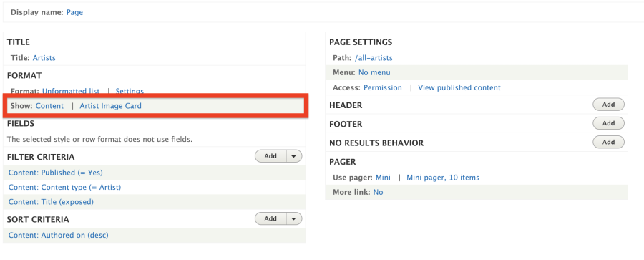Open the Page display name link
Screen dimensions: 644x260
pyautogui.click(x=74, y=12)
